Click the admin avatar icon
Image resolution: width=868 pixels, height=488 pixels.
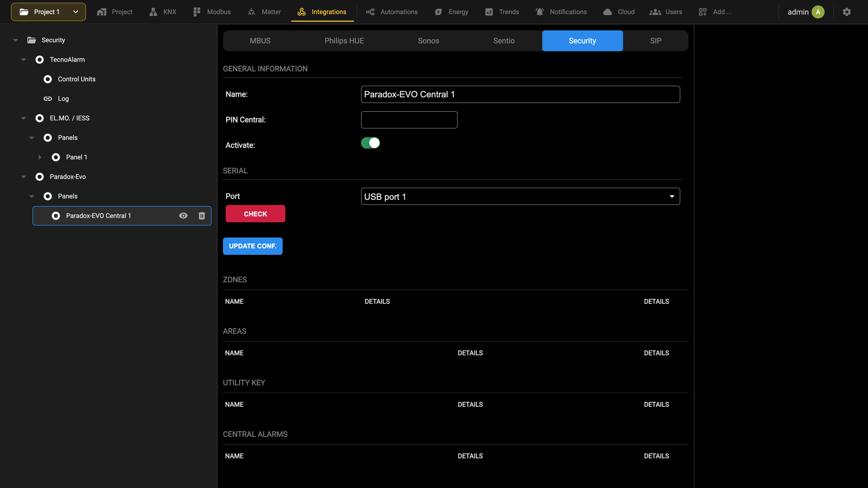click(x=818, y=12)
